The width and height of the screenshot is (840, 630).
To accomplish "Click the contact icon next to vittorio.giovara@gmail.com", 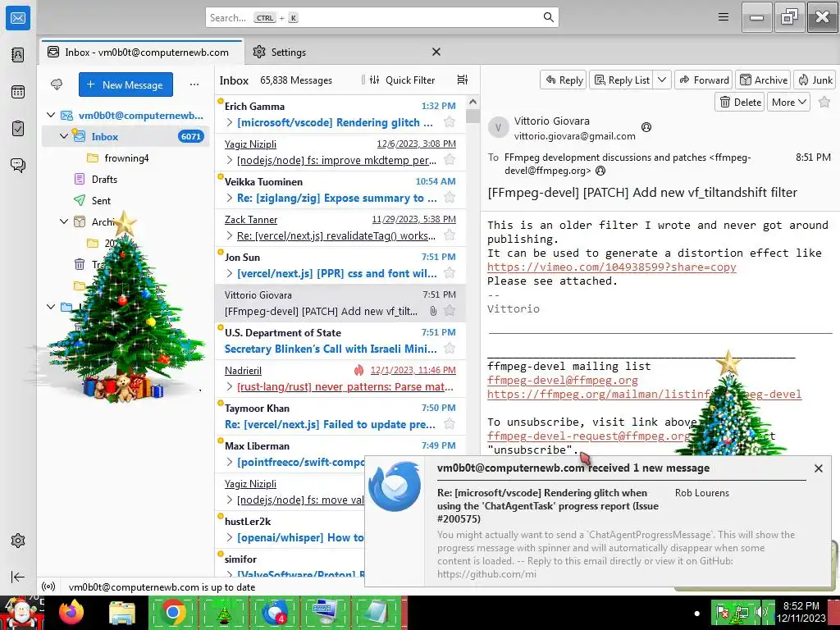I will tap(646, 127).
